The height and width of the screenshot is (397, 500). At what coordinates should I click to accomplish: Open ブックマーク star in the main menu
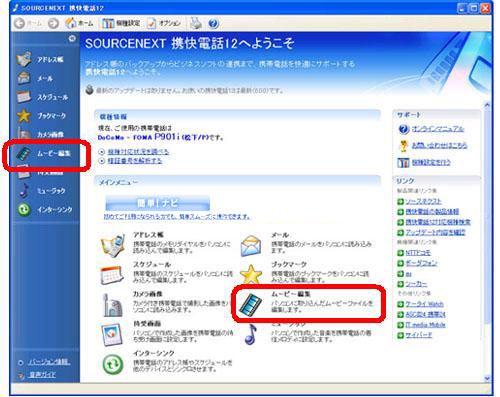click(x=304, y=273)
